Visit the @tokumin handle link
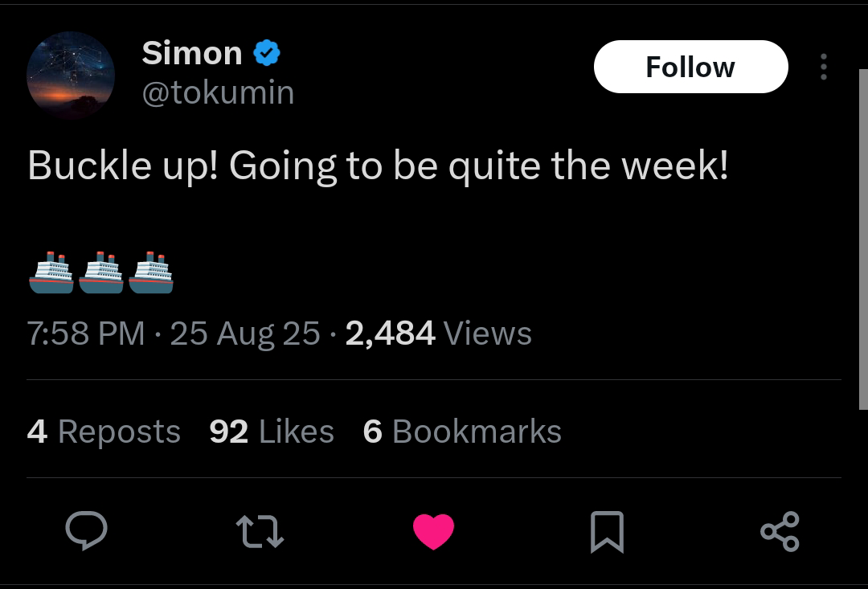The image size is (868, 589). (x=218, y=93)
